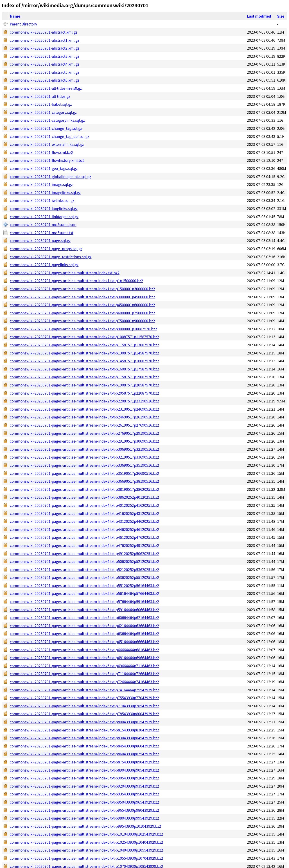
Task: Sort listing by Last modified header
Action: [x=259, y=16]
